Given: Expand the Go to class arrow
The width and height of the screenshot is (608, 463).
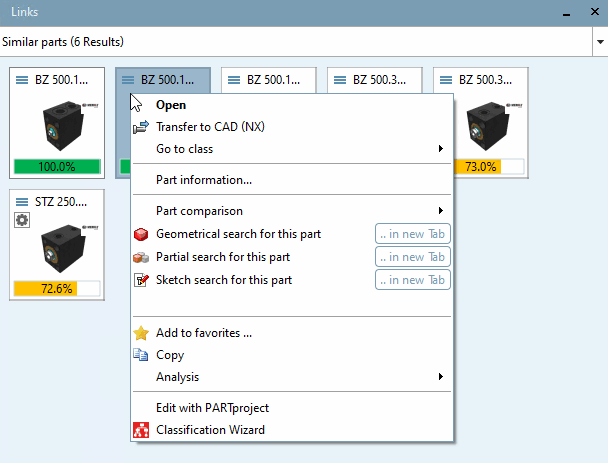Looking at the screenshot, I should click(440, 149).
